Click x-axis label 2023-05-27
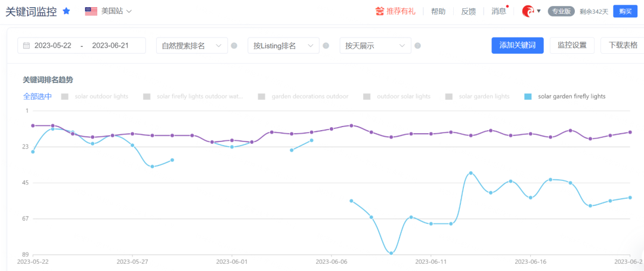 point(132,261)
